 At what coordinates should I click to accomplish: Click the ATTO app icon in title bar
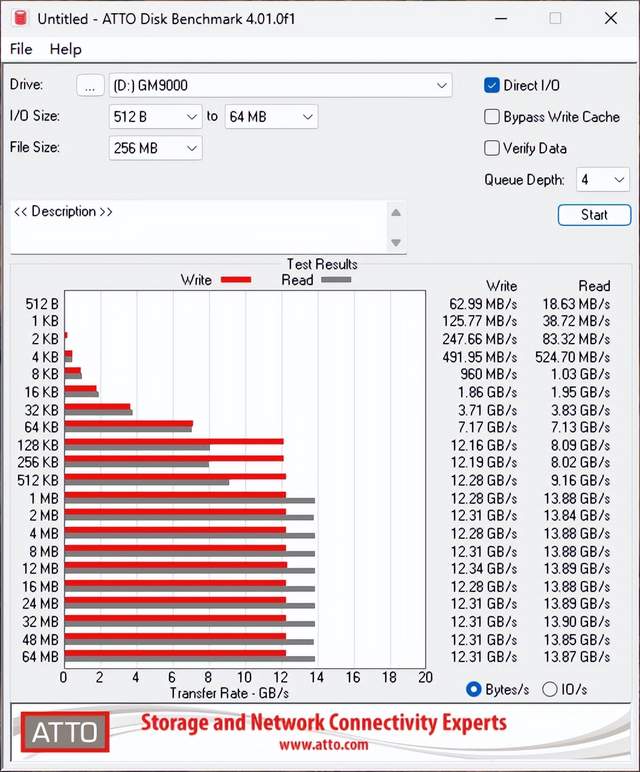pyautogui.click(x=20, y=18)
